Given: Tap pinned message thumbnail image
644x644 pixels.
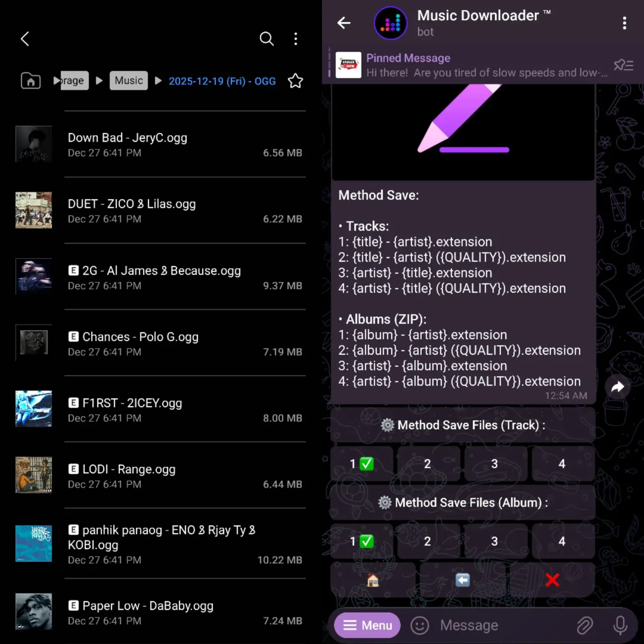Looking at the screenshot, I should 348,65.
